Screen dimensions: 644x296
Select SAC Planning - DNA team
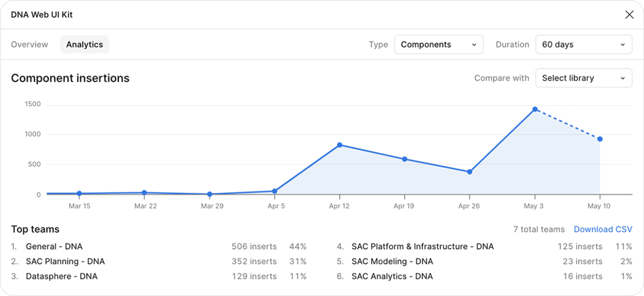coord(65,261)
